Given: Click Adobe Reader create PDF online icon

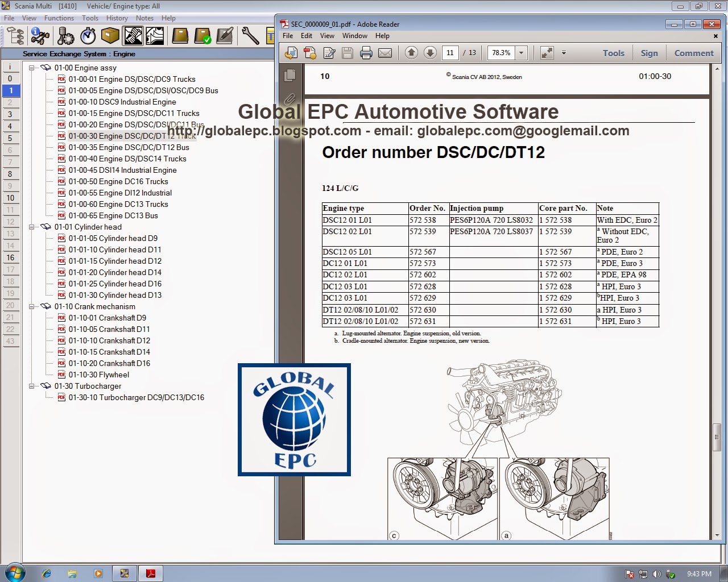Looking at the screenshot, I should pos(291,53).
